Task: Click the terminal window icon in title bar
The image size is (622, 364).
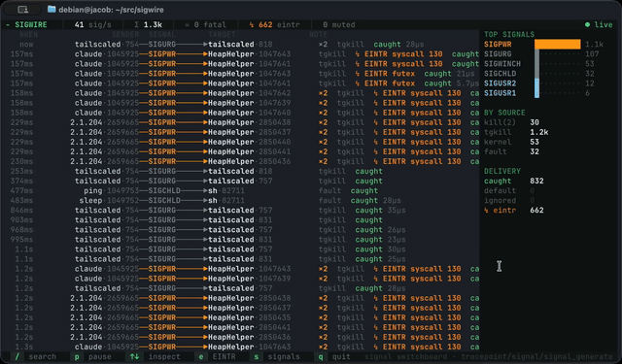Action: [22, 10]
